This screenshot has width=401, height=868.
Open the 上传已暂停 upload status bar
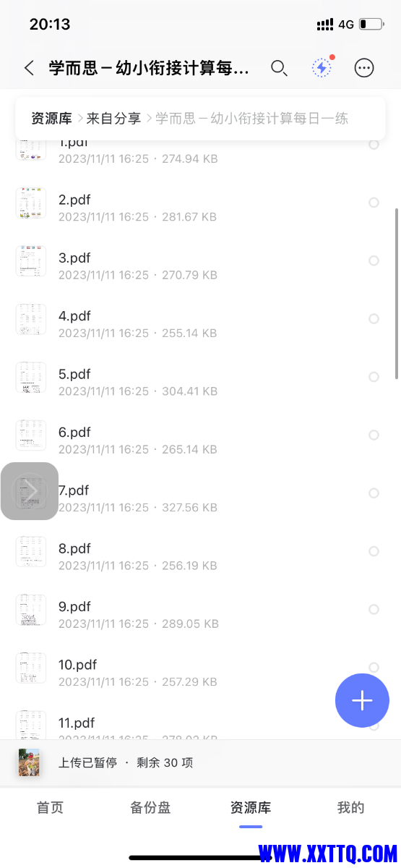(200, 762)
